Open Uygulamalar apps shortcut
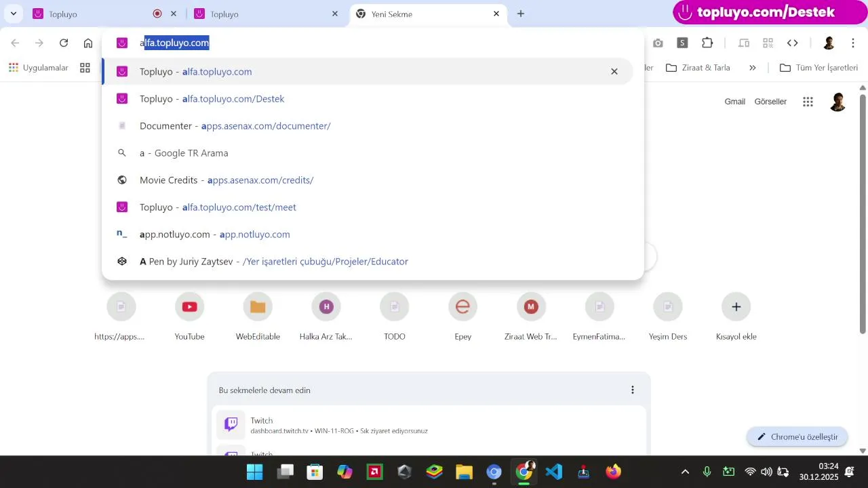Viewport: 868px width, 488px height. point(39,68)
